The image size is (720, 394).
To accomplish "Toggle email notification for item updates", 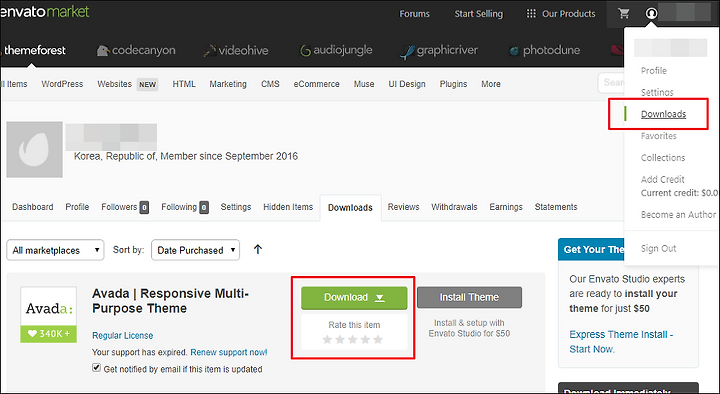I will tap(96, 367).
